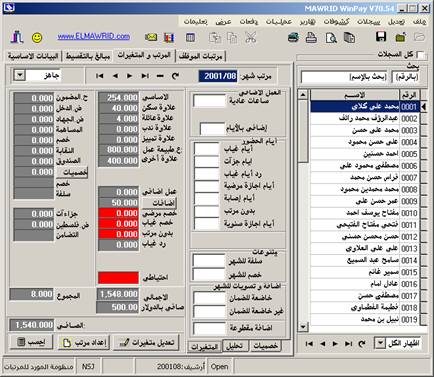Click the stacked pages report icon
Screen dimensions: 434x377
[x=349, y=37]
